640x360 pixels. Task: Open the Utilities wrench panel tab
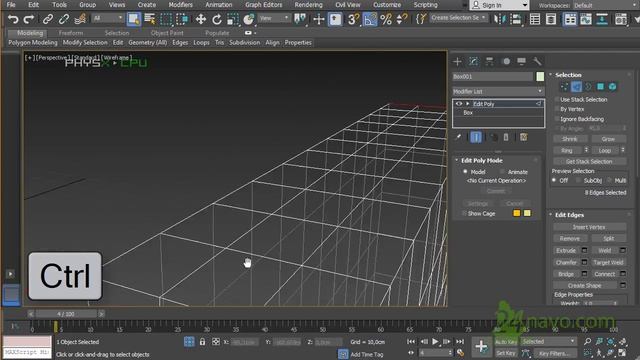click(538, 61)
